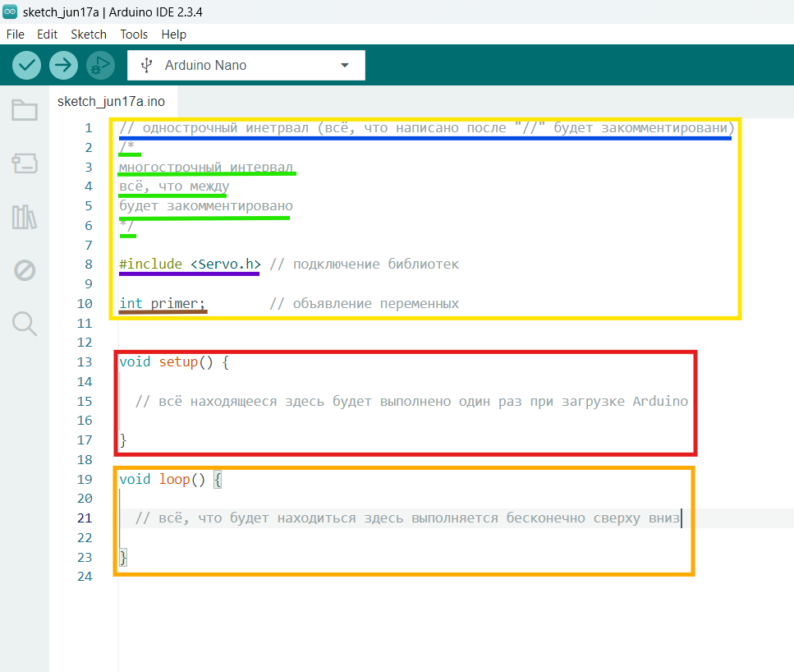This screenshot has height=672, width=794.
Task: Start the debugger with the bug-play icon
Action: coord(100,66)
